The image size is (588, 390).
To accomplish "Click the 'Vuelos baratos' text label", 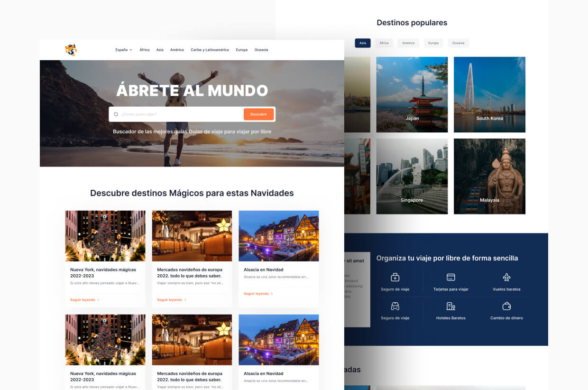I will click(x=506, y=289).
